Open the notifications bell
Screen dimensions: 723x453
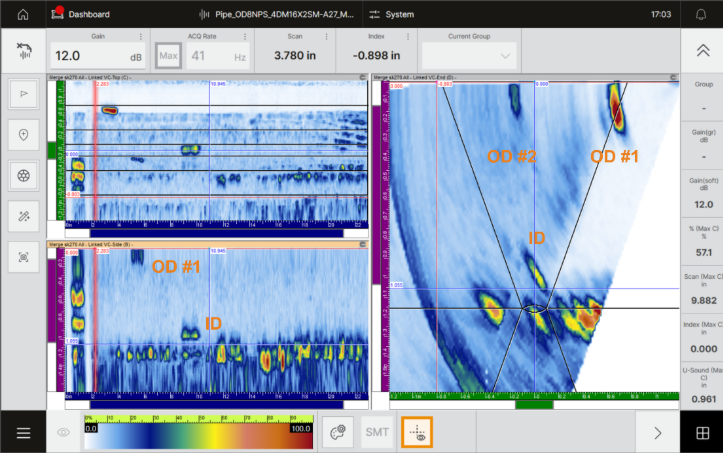point(700,15)
